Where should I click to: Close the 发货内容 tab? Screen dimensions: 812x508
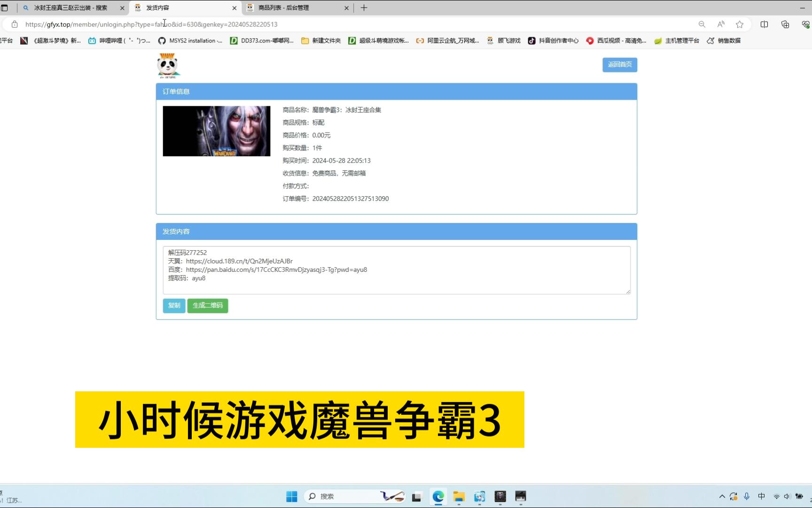point(234,8)
